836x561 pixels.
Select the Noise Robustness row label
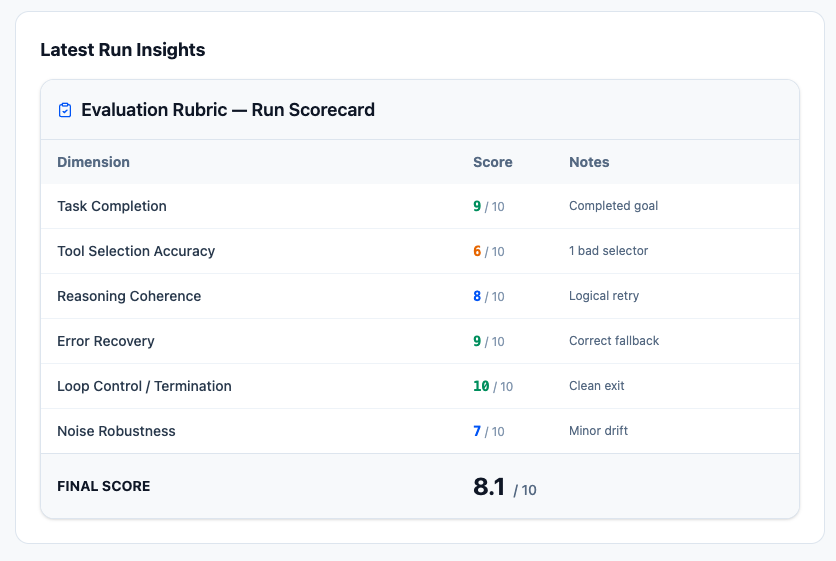[116, 431]
